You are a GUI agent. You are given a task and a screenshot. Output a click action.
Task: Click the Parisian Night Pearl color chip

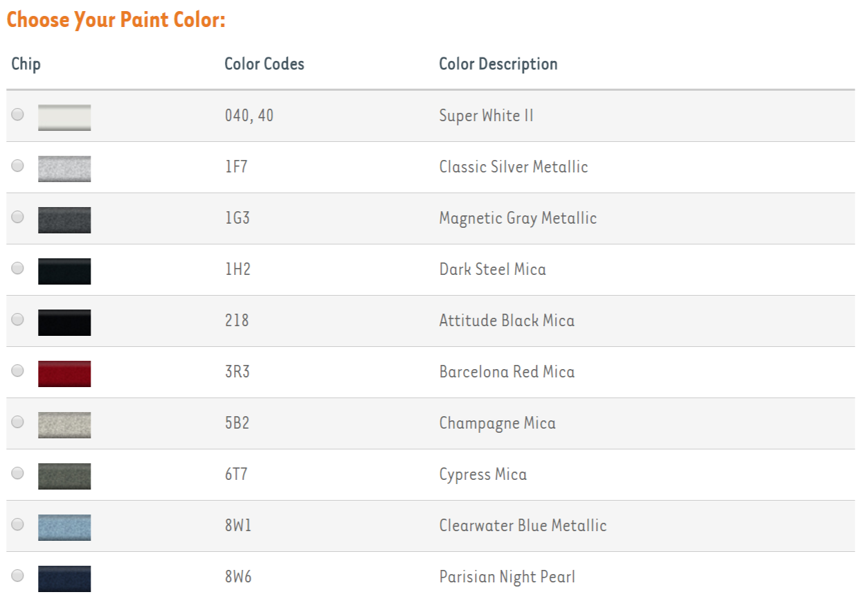(64, 579)
